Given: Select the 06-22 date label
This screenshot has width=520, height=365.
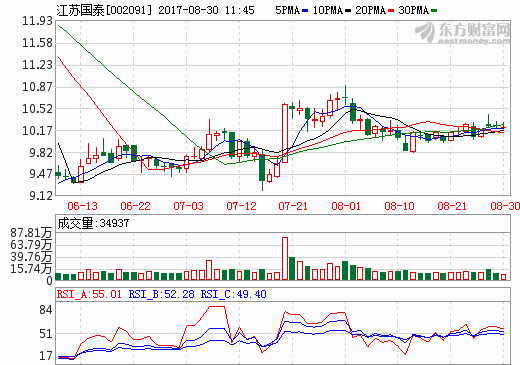Looking at the screenshot, I should 135,206.
